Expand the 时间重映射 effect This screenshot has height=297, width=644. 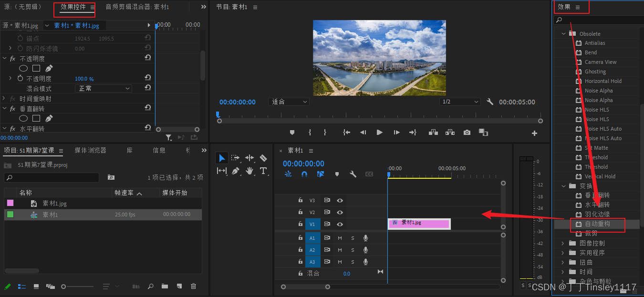tap(4, 99)
